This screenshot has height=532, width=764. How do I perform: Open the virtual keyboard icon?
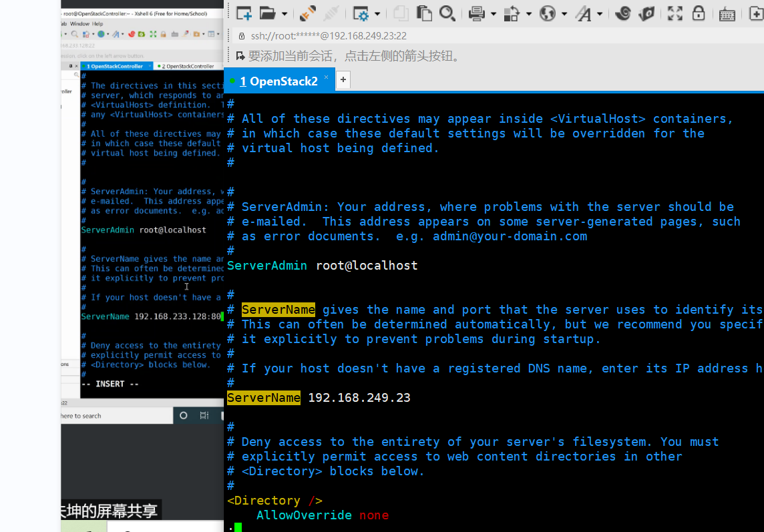(727, 14)
